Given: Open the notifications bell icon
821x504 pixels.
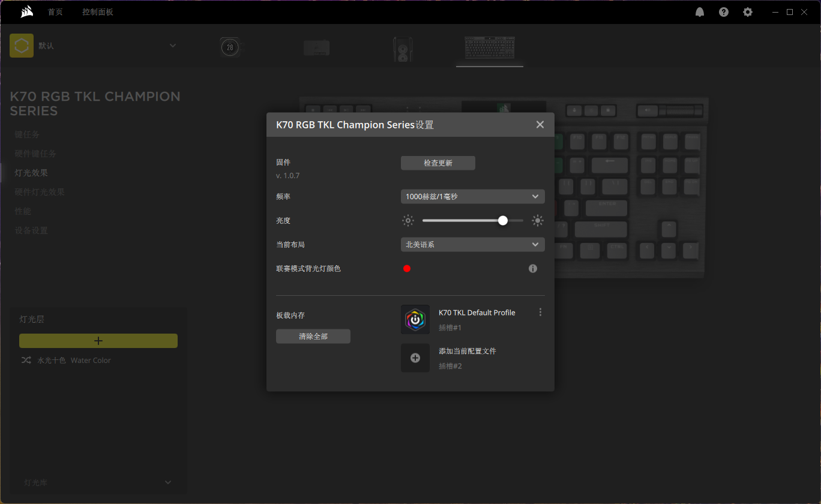Looking at the screenshot, I should point(700,12).
